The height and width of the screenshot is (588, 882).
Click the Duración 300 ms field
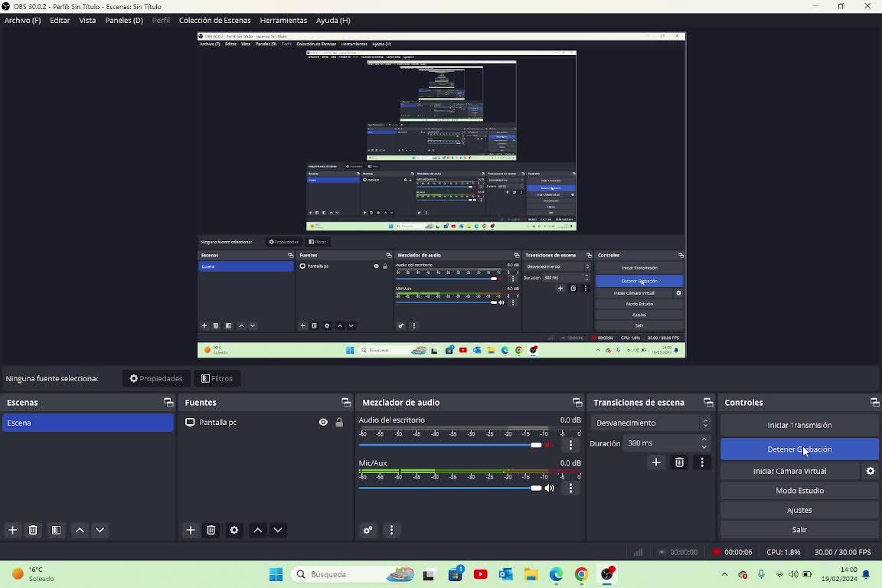click(661, 443)
